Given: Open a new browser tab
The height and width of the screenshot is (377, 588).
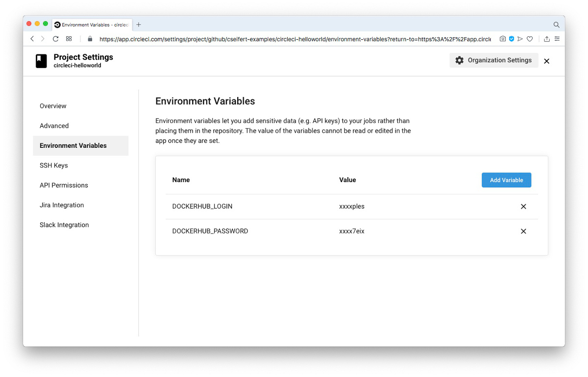Looking at the screenshot, I should pyautogui.click(x=139, y=24).
